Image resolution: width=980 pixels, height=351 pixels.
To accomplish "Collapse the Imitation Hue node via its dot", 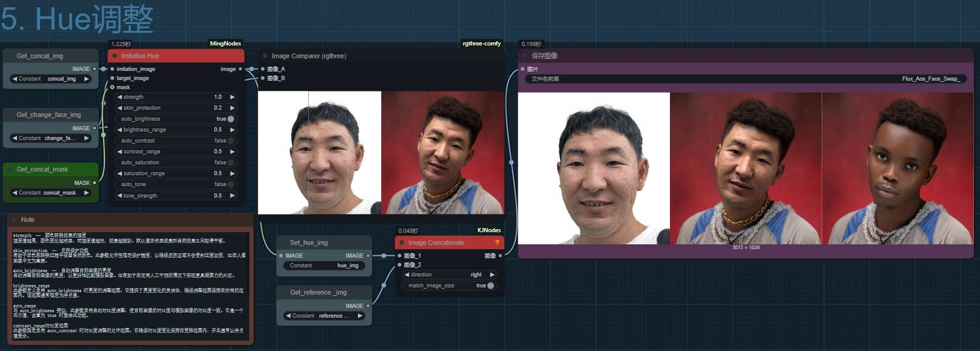I will [115, 56].
